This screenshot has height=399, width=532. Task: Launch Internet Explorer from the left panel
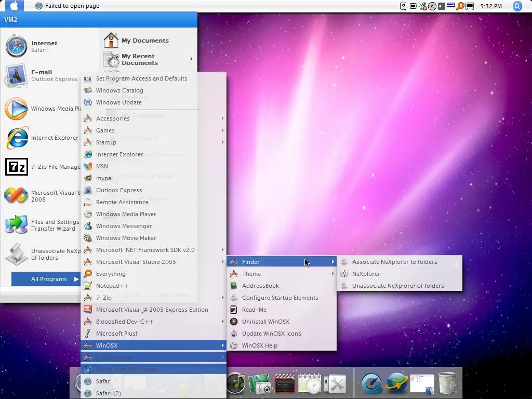42,138
